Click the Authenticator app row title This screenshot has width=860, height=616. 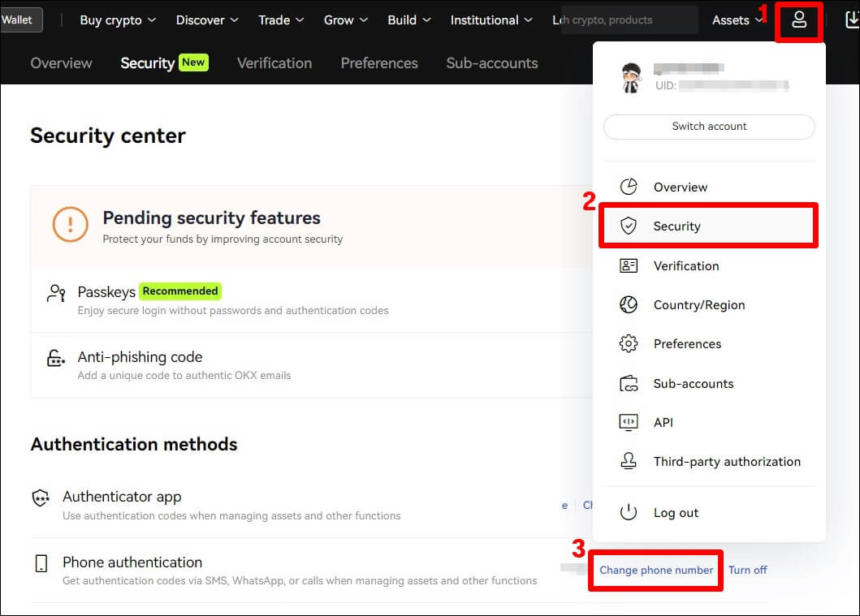click(122, 497)
